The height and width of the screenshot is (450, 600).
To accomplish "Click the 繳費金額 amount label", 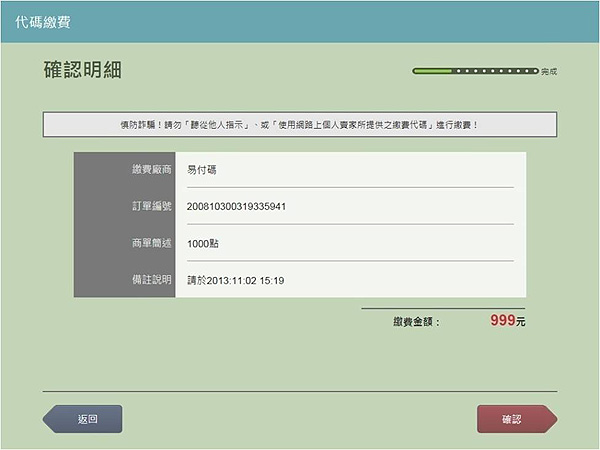I will coord(416,322).
